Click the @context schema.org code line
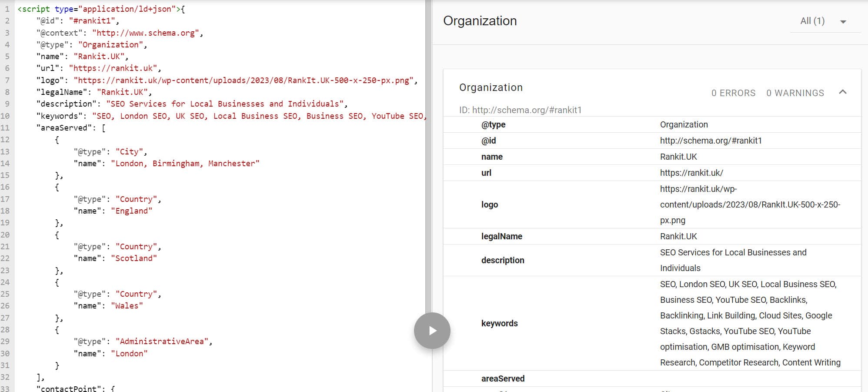This screenshot has height=392, width=868. click(120, 33)
